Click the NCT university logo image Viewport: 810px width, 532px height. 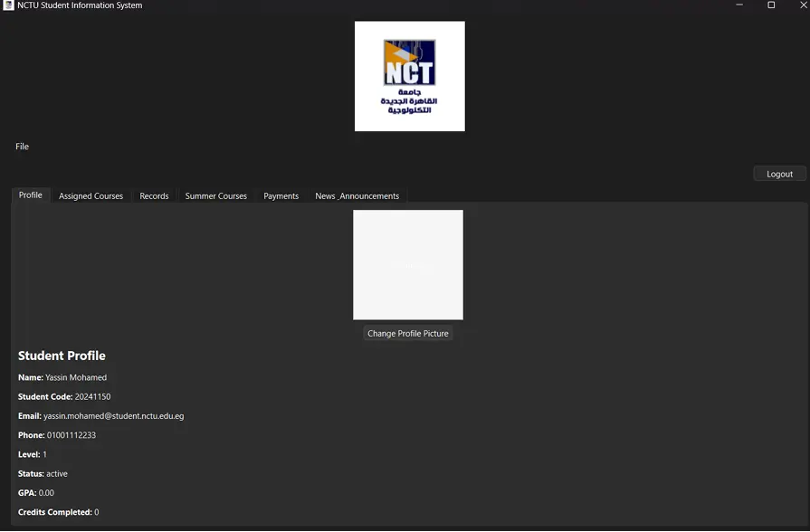point(410,76)
